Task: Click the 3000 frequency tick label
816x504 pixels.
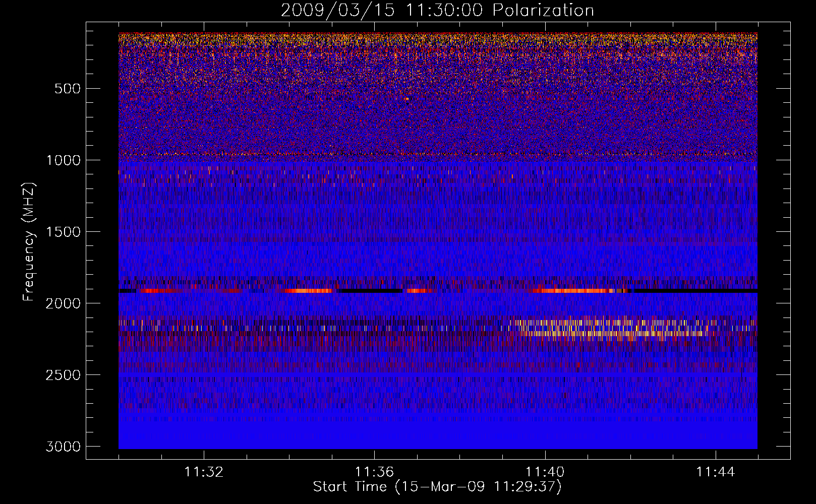Action: coord(63,447)
